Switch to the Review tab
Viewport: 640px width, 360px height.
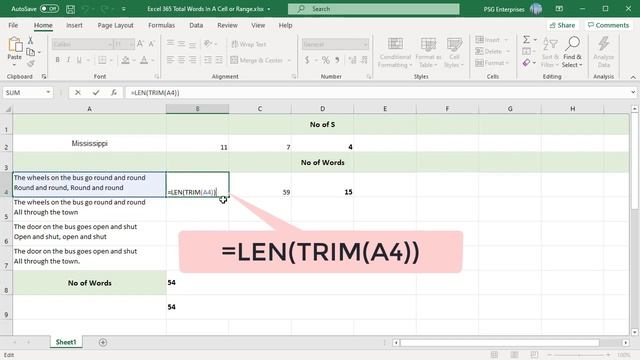click(227, 25)
